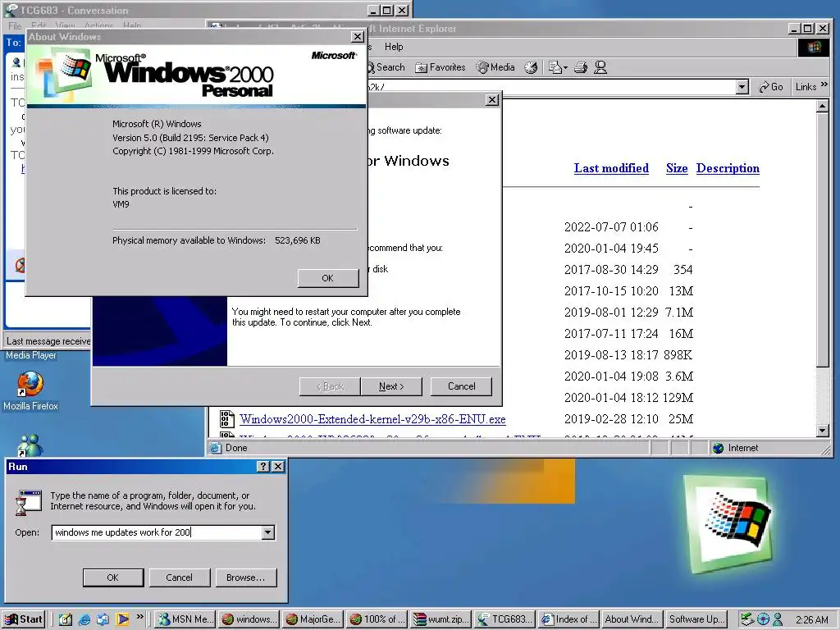Click Next in the software update wizard
840x630 pixels.
point(391,386)
